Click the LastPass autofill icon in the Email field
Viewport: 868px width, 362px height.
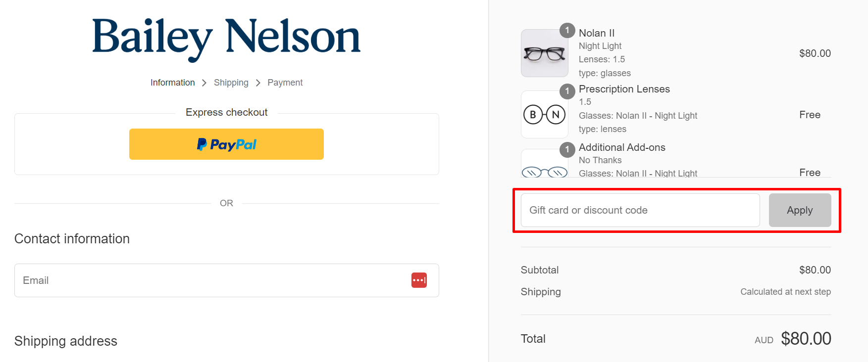click(x=419, y=280)
